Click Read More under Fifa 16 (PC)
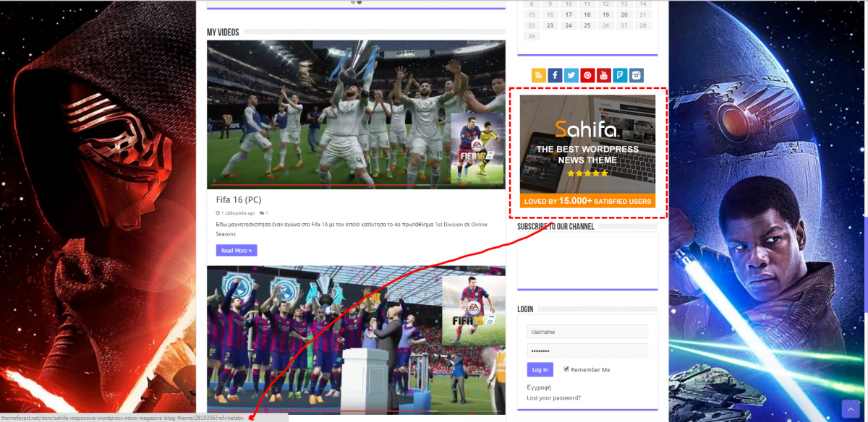Image resolution: width=868 pixels, height=422 pixels. tap(237, 250)
